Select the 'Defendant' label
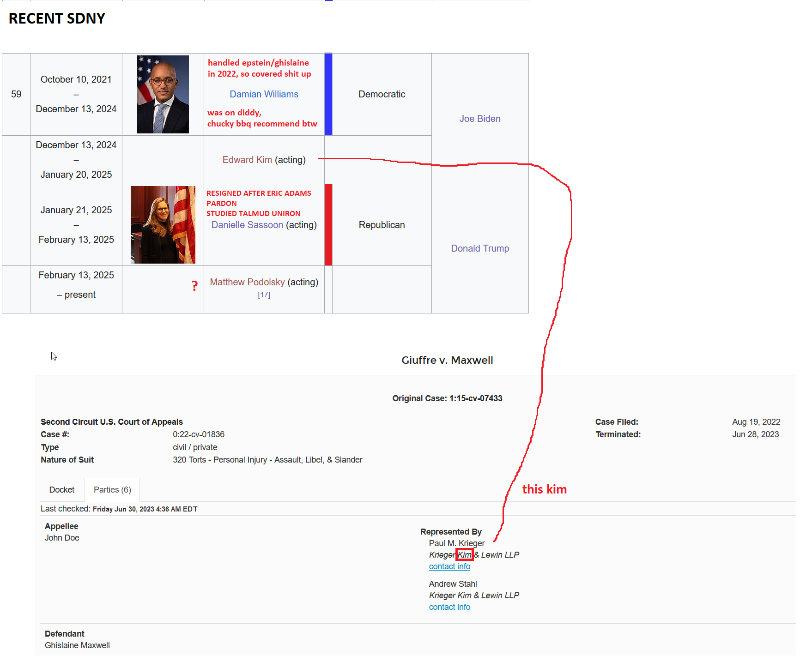The image size is (812, 662). [x=64, y=634]
